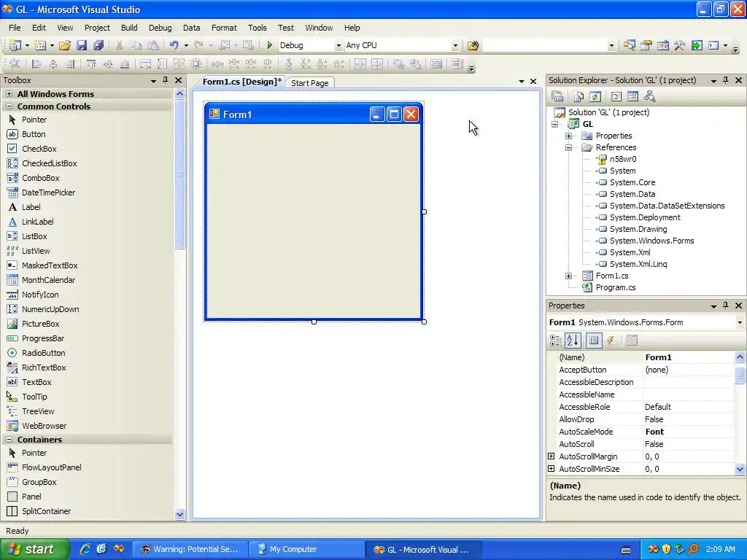The image size is (747, 560).
Task: Toggle auto-hide pin on Properties panel
Action: click(x=726, y=306)
